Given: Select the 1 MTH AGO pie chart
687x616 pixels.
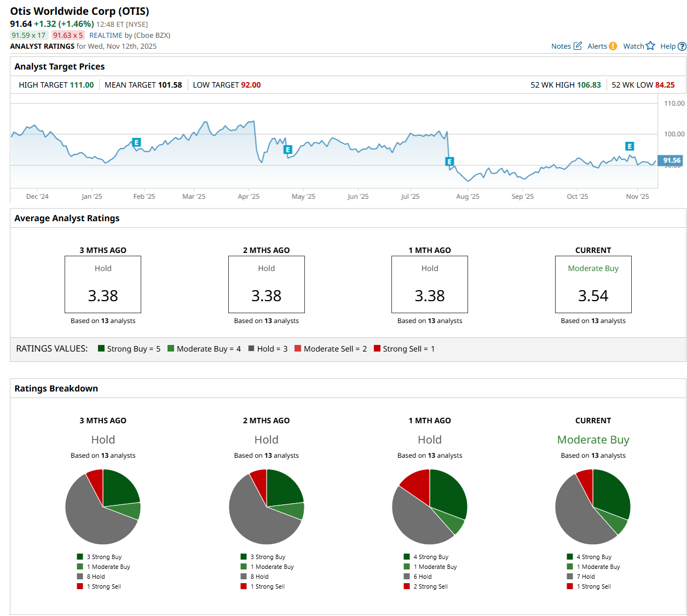Looking at the screenshot, I should (430, 506).
